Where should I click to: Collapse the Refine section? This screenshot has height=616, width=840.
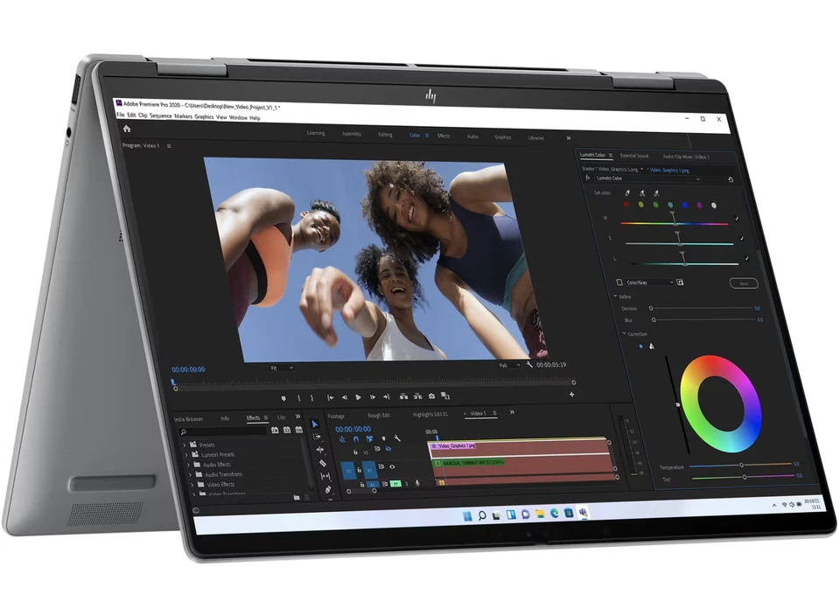click(615, 296)
